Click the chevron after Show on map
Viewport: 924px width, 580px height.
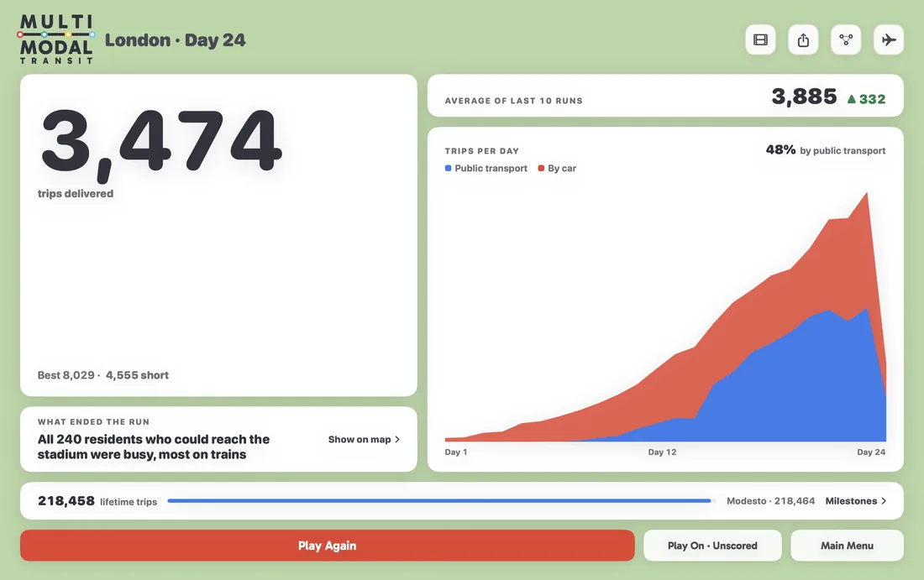(x=397, y=439)
